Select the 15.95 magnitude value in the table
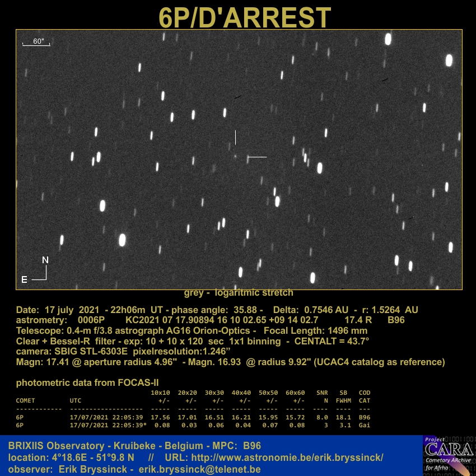 (268, 417)
